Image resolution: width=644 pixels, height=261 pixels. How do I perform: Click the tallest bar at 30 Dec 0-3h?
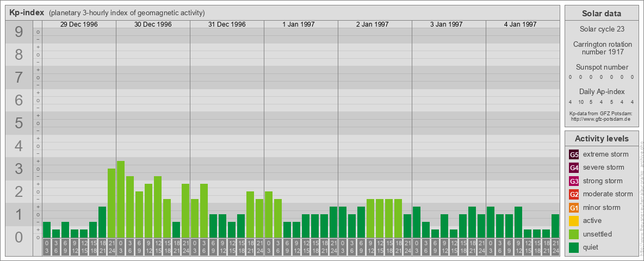[x=121, y=199]
